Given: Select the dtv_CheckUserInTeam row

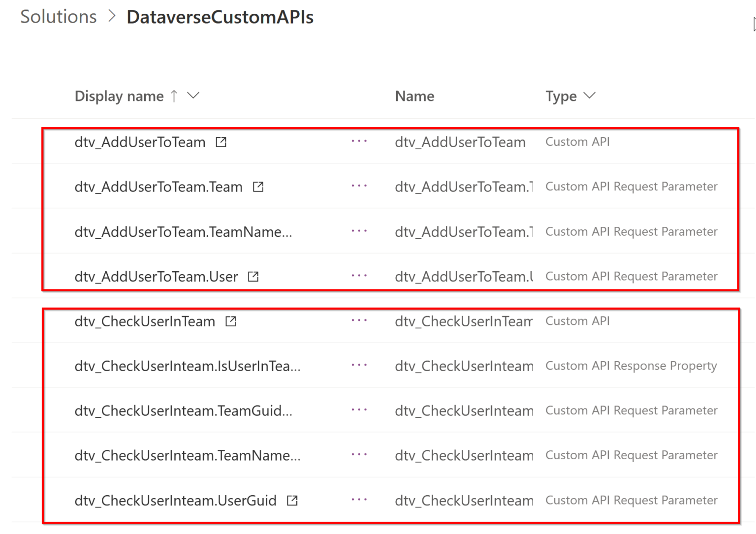Looking at the screenshot, I should [145, 320].
